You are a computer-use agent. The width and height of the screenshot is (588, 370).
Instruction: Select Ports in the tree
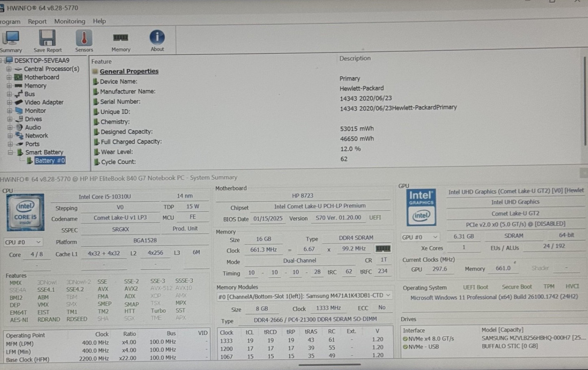coord(32,144)
